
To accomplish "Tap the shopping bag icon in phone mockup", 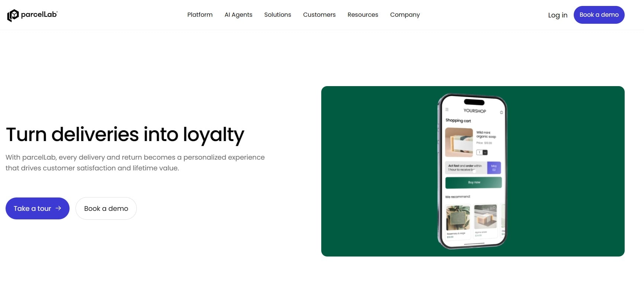I will [x=501, y=112].
